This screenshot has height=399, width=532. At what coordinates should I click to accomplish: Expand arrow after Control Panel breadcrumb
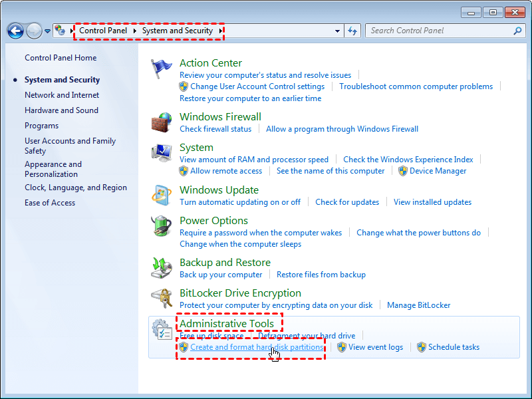[x=135, y=31]
